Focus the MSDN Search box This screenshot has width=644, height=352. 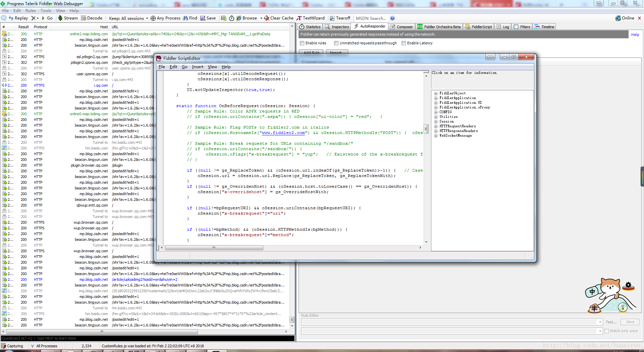[371, 18]
